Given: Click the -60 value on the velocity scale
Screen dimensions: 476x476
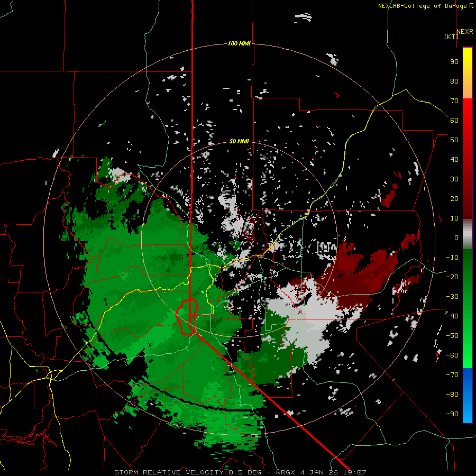Looking at the screenshot, I should (452, 355).
